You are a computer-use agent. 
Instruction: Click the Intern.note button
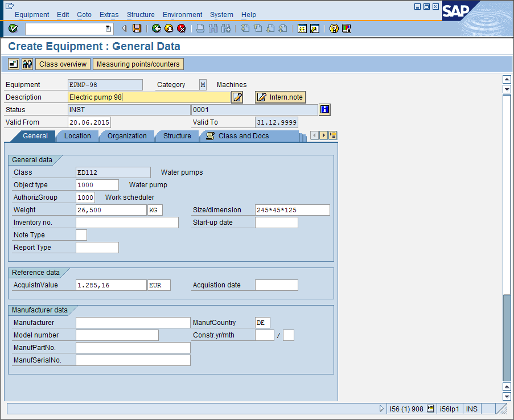point(280,97)
